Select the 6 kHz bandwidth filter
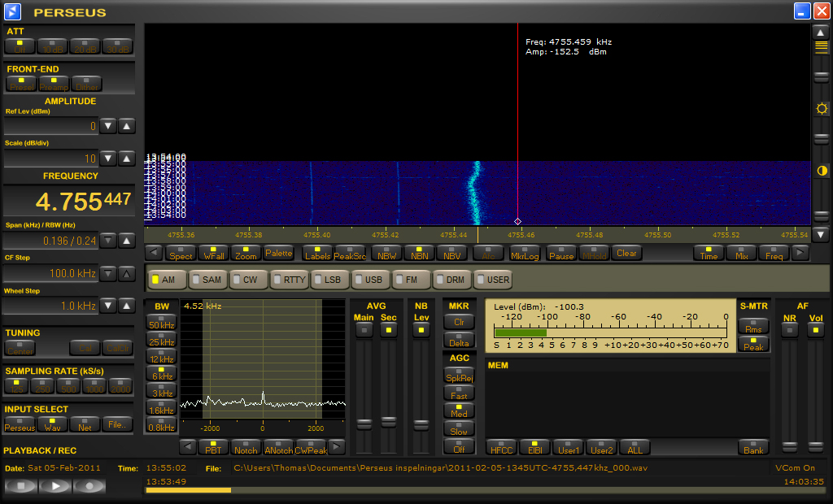The image size is (833, 504). tap(161, 373)
